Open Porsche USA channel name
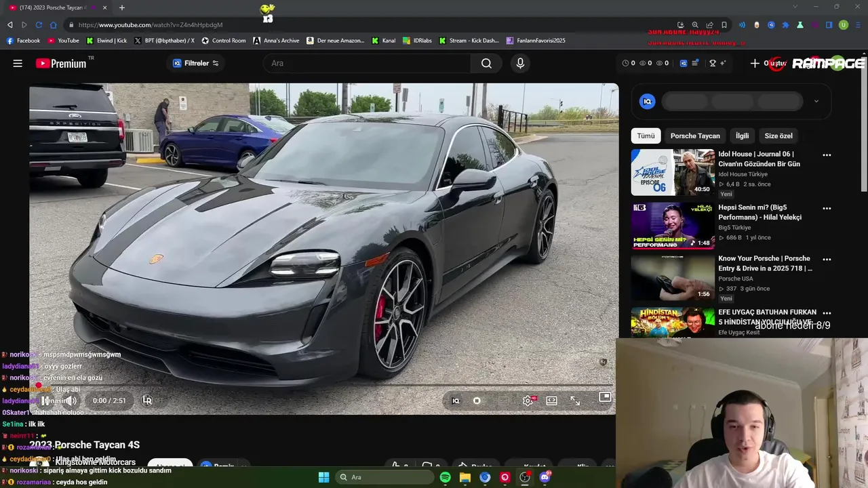 coord(736,279)
